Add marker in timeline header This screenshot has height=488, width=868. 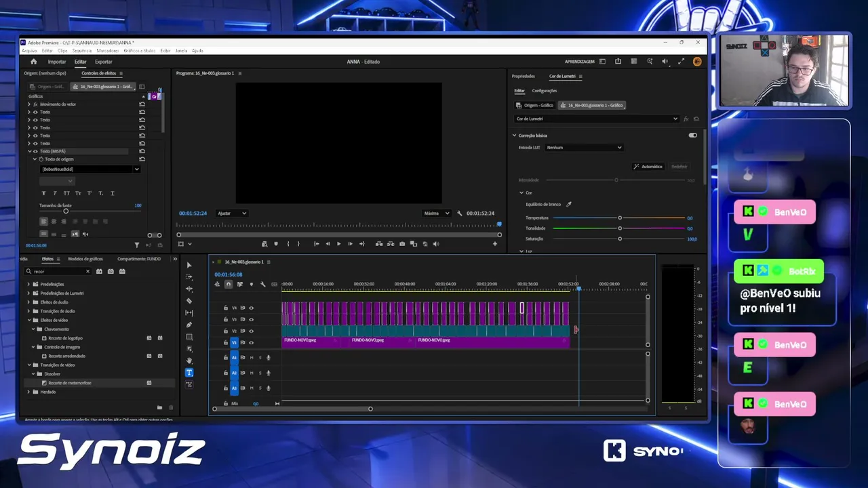pyautogui.click(x=251, y=284)
